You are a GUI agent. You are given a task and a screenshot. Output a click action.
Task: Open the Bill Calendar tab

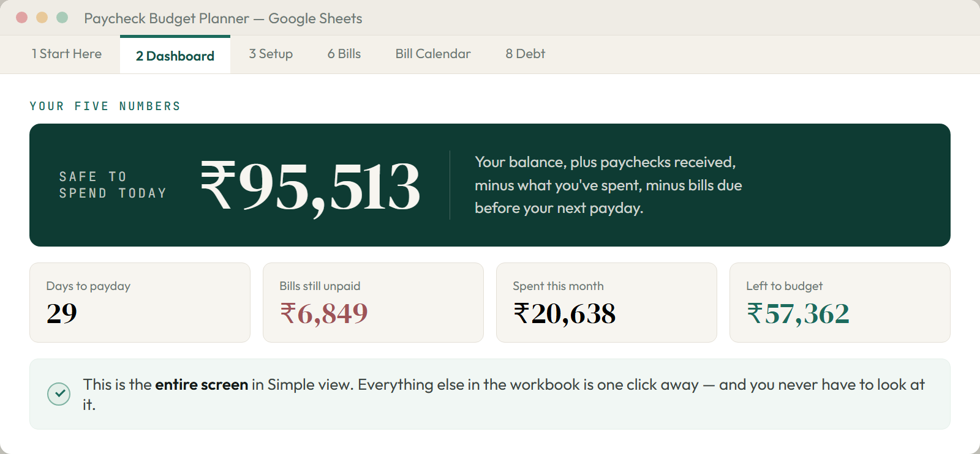433,54
